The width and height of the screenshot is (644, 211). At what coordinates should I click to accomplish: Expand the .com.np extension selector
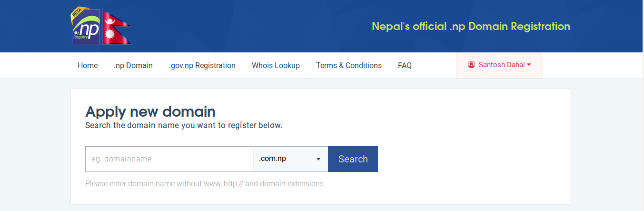click(x=290, y=159)
